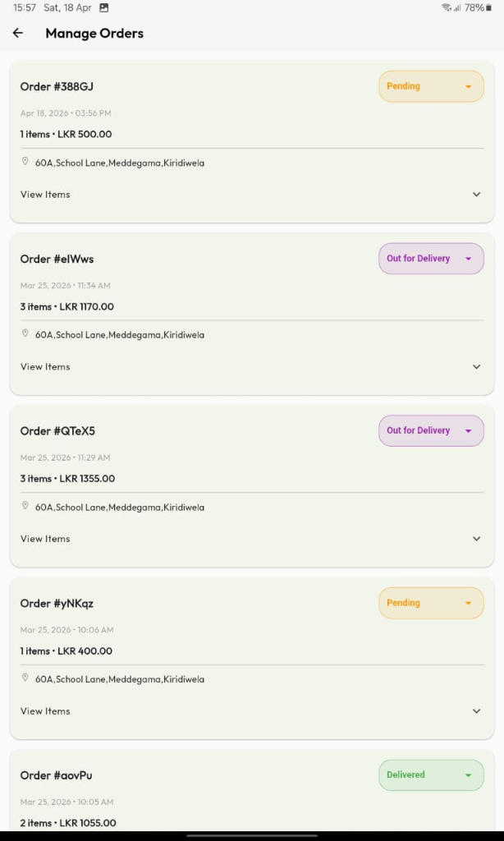Tap the battery icon in status bar
The height and width of the screenshot is (841, 504).
click(488, 7)
